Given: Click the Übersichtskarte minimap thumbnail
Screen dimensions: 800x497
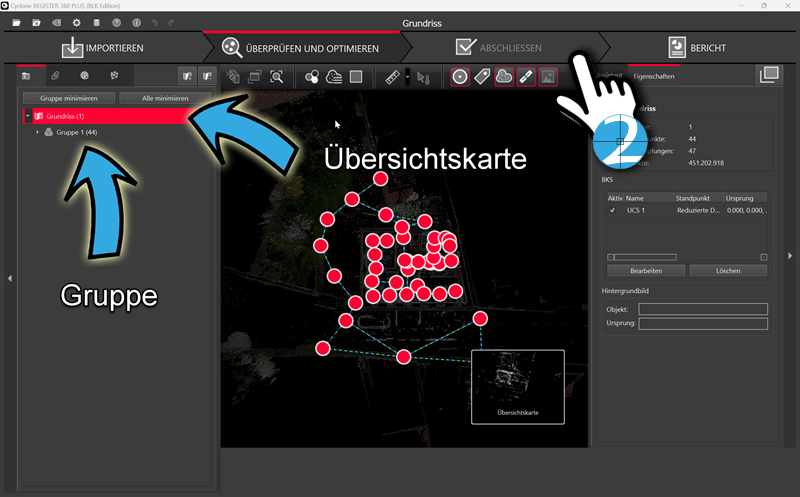Looking at the screenshot, I should click(x=518, y=387).
